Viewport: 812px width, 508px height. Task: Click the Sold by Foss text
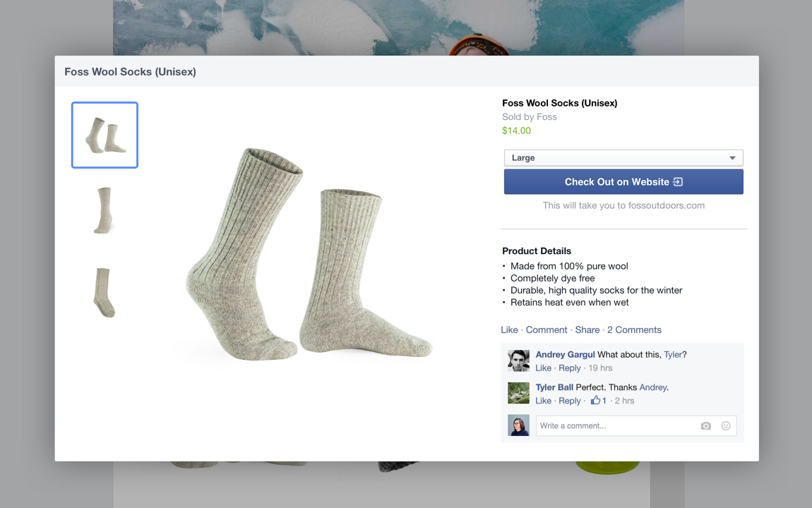click(x=530, y=117)
